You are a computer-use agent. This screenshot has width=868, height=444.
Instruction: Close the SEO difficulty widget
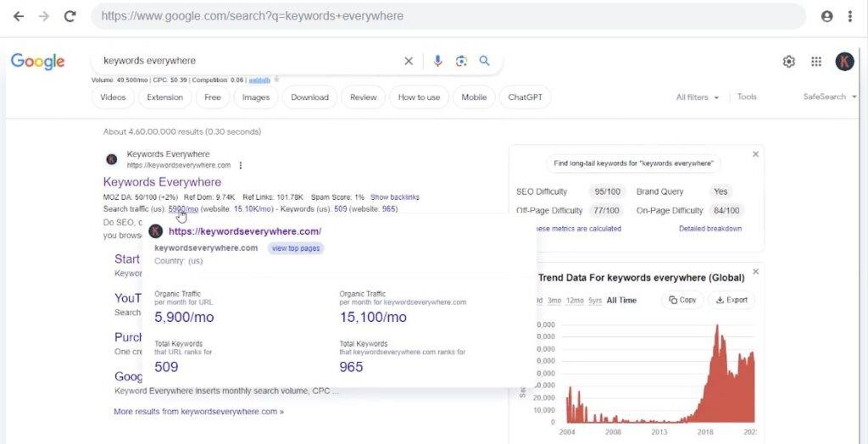coord(755,154)
